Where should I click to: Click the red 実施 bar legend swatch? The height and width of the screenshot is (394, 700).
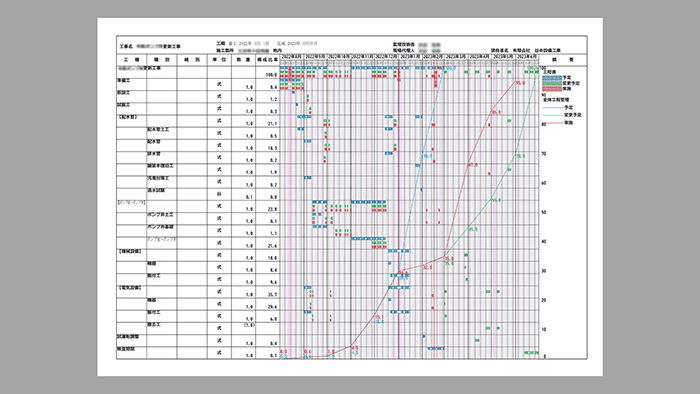(552, 88)
